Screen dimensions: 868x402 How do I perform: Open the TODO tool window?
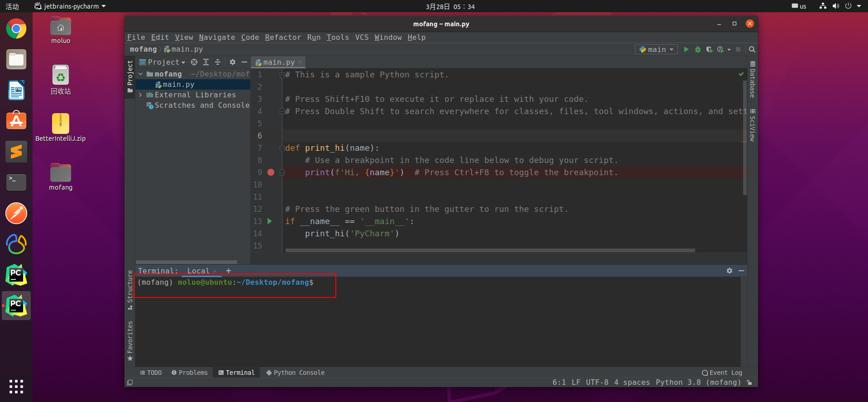[x=151, y=373]
